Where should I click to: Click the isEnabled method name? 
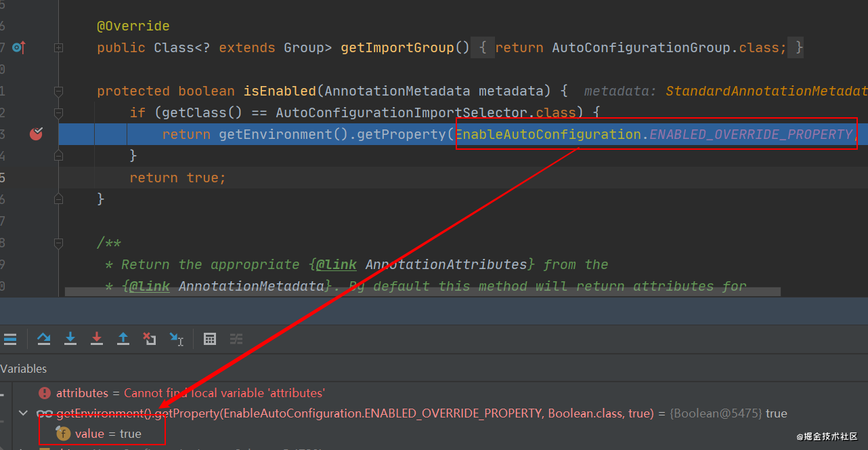pos(280,91)
